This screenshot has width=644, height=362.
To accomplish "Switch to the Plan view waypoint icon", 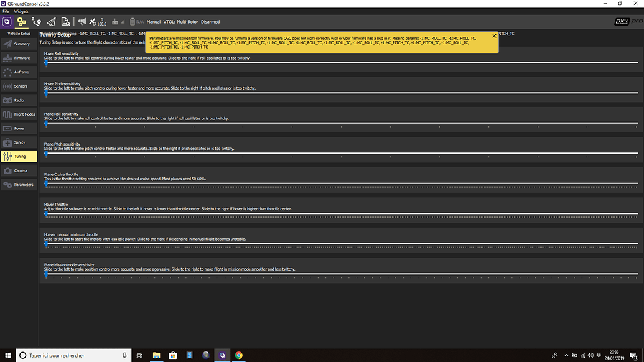I will (x=36, y=22).
